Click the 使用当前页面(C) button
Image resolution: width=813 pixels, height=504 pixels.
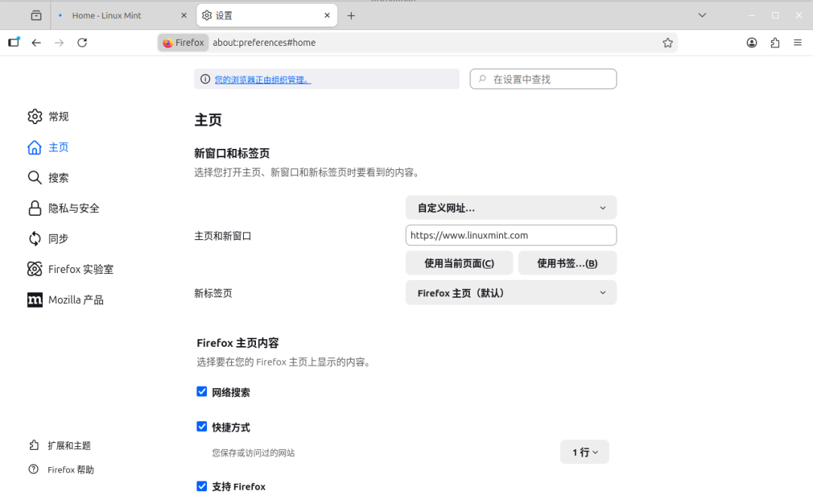coord(459,263)
